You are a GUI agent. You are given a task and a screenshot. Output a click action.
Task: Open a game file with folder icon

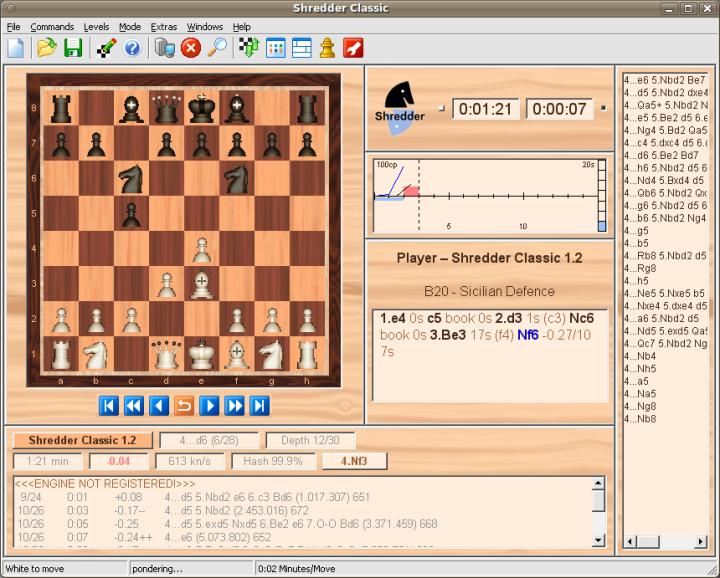(x=46, y=47)
